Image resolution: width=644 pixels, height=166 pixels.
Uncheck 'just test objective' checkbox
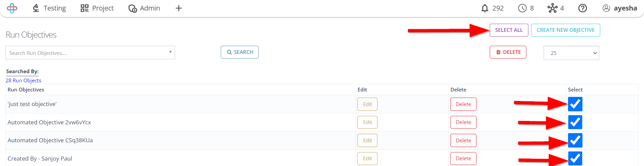[575, 104]
